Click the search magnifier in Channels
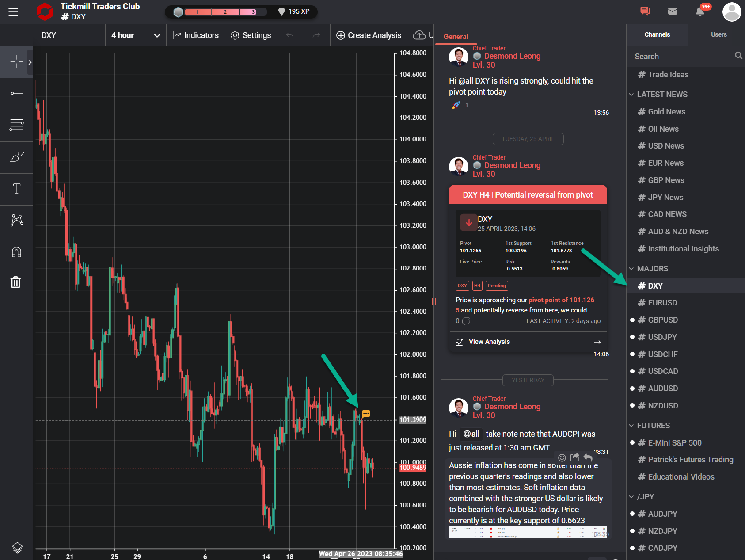 click(738, 55)
